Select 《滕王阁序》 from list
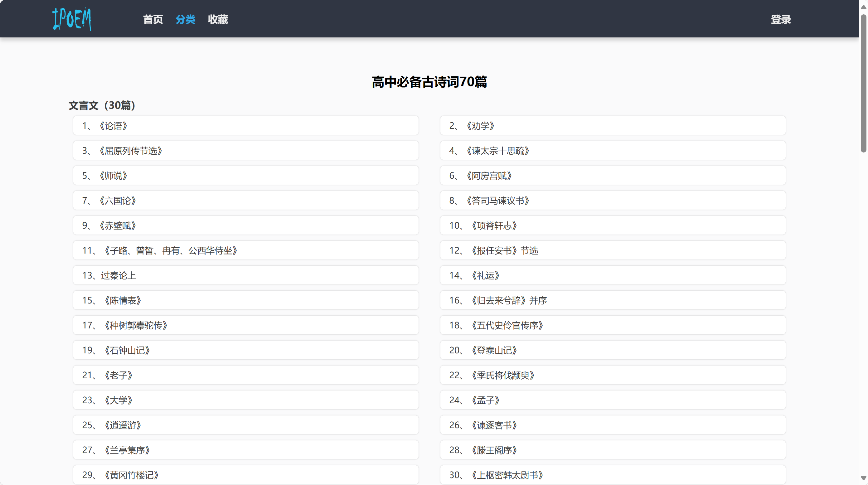This screenshot has height=485, width=868. (x=612, y=450)
